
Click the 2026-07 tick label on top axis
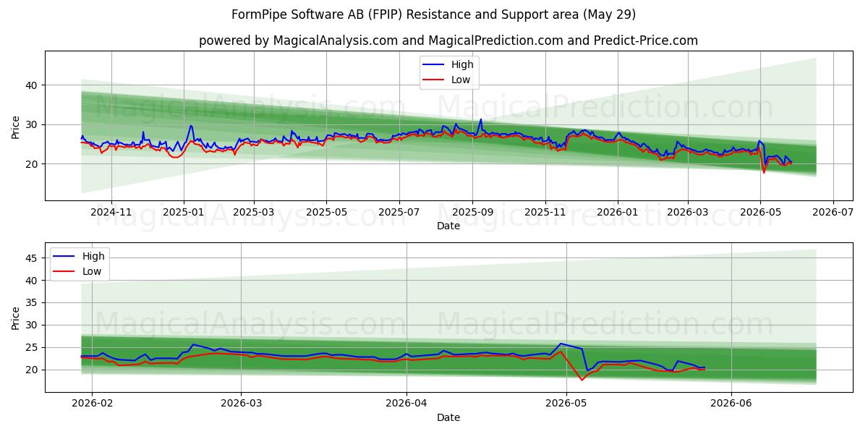click(x=833, y=213)
